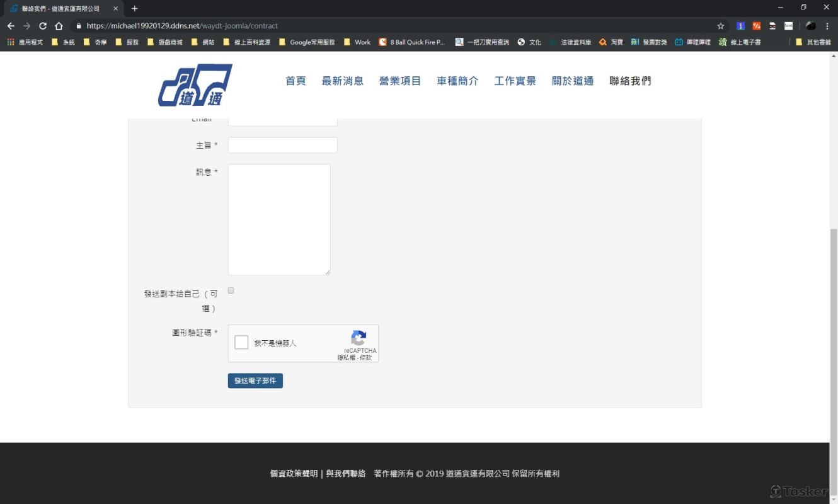Expand the 其他書籤 folder
Image resolution: width=838 pixels, height=504 pixels.
[817, 42]
